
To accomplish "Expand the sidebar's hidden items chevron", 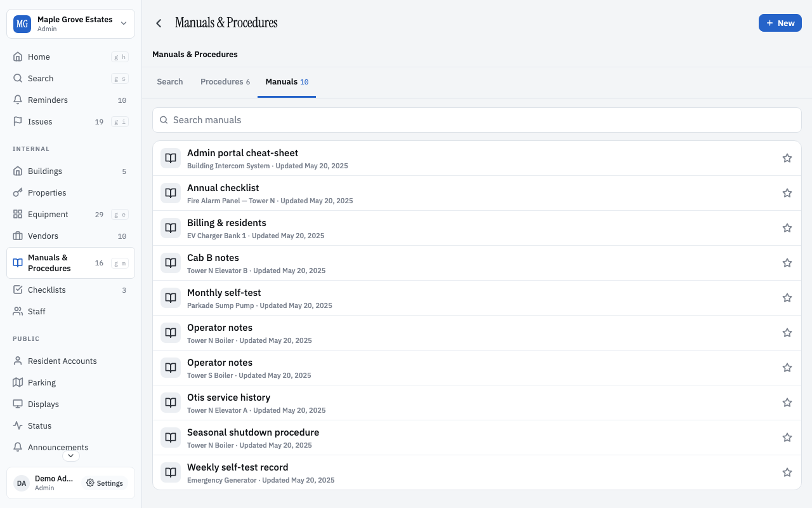I will tap(71, 455).
